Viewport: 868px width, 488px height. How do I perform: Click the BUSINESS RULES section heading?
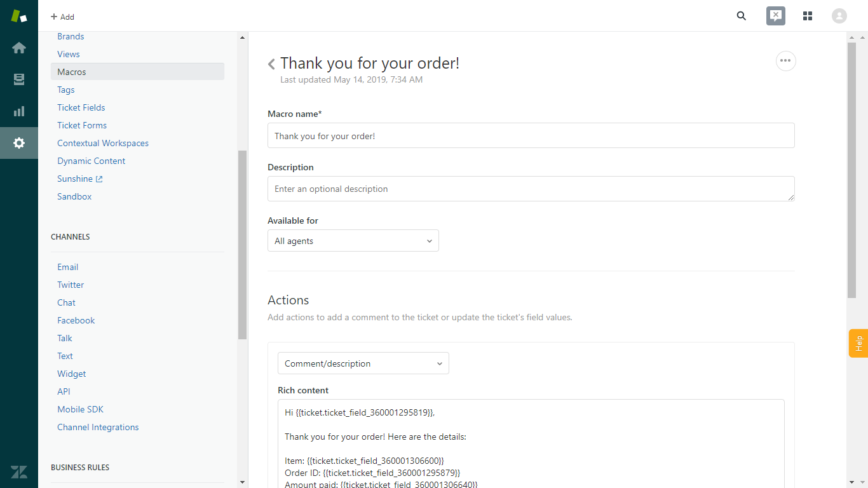click(x=80, y=468)
